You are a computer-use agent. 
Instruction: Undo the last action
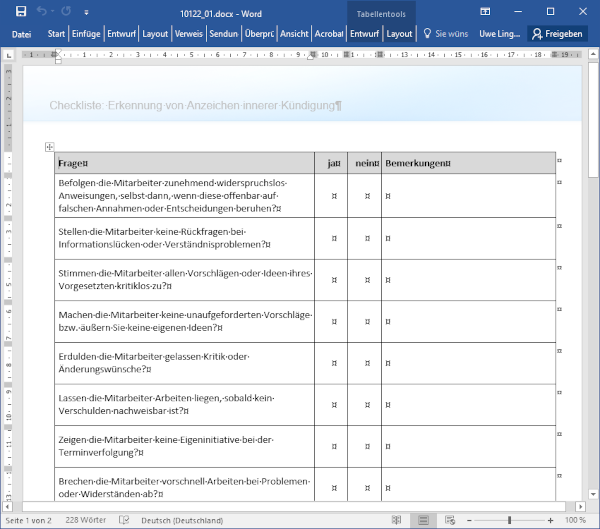(40, 12)
